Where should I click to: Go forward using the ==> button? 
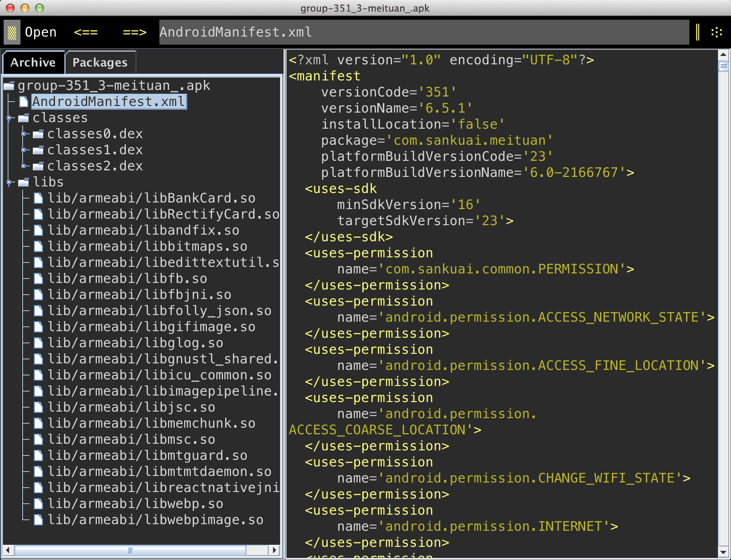(135, 32)
